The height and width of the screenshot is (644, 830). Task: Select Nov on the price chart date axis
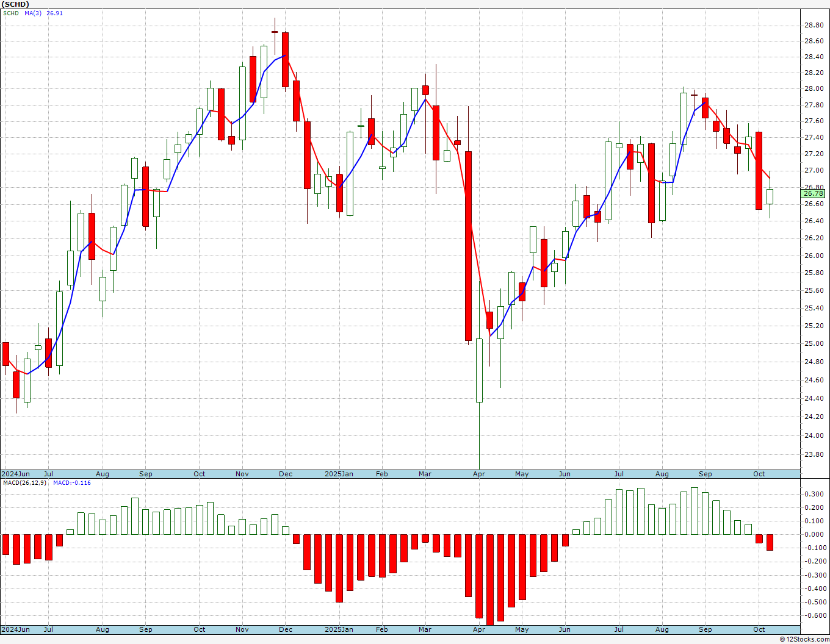pyautogui.click(x=242, y=474)
